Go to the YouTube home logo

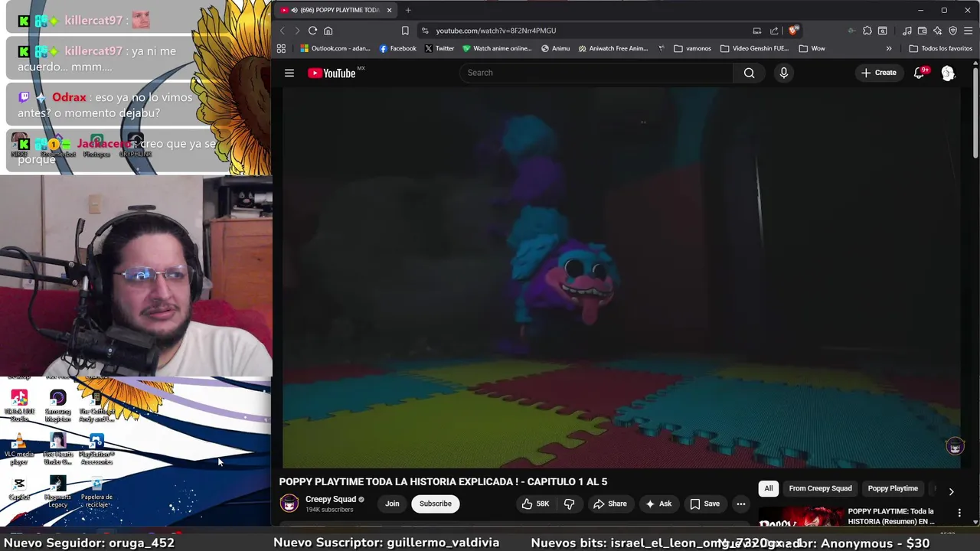332,73
